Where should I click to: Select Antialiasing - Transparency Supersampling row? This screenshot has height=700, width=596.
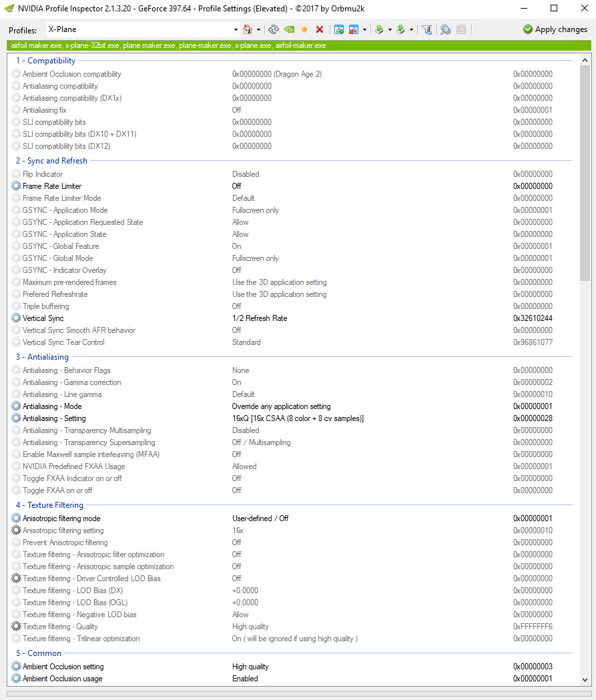(293, 442)
